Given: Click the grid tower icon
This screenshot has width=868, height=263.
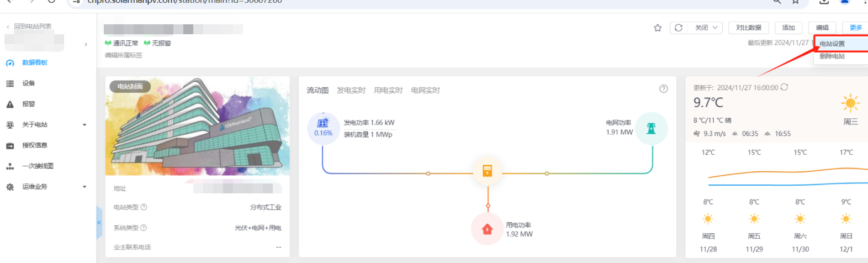Looking at the screenshot, I should tap(652, 128).
